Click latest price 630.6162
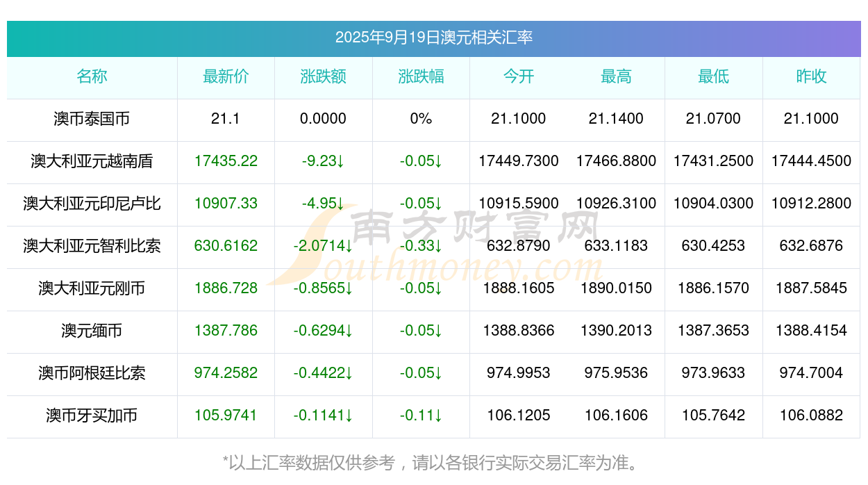Image resolution: width=868 pixels, height=485 pixels. [x=226, y=246]
